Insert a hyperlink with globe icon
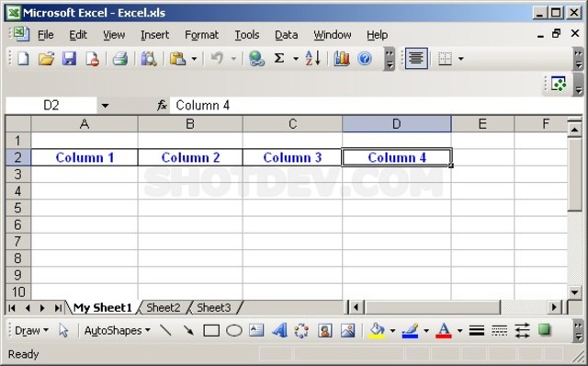The width and height of the screenshot is (588, 366). pyautogui.click(x=256, y=59)
